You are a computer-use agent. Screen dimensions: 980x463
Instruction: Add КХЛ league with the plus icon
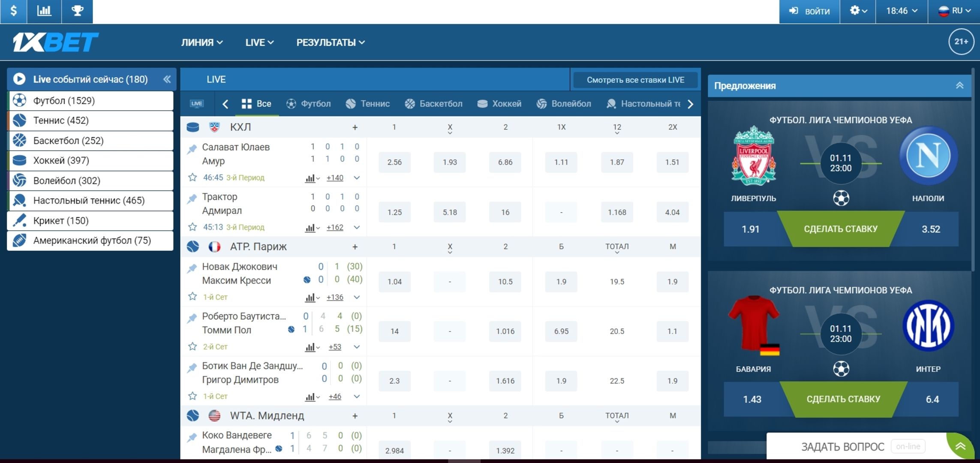(355, 127)
